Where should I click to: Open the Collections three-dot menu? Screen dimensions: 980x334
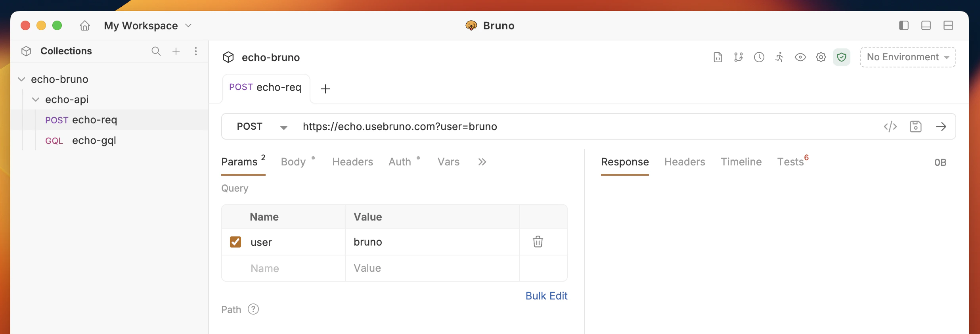coord(196,51)
